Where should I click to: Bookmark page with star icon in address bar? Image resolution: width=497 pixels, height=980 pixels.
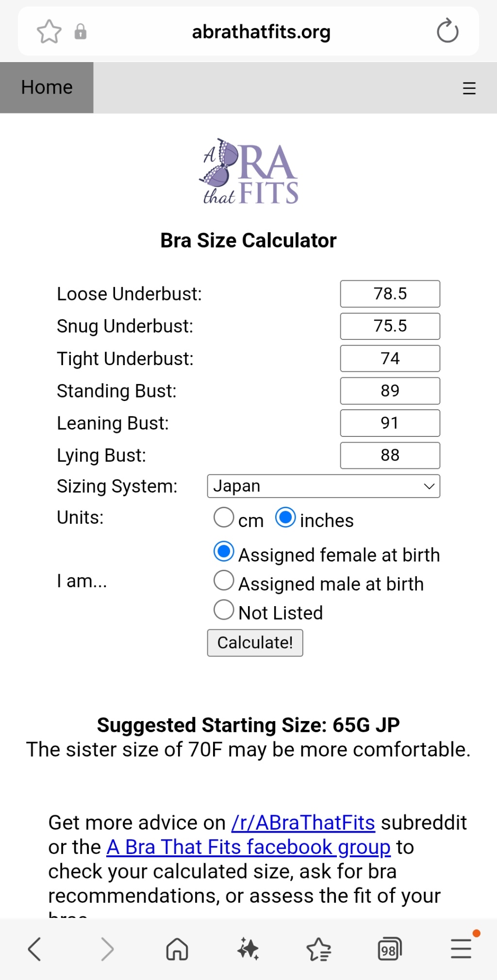pyautogui.click(x=49, y=32)
